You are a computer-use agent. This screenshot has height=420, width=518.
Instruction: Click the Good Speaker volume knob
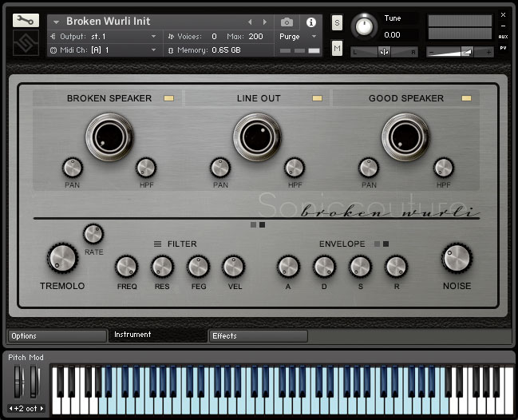(x=405, y=137)
